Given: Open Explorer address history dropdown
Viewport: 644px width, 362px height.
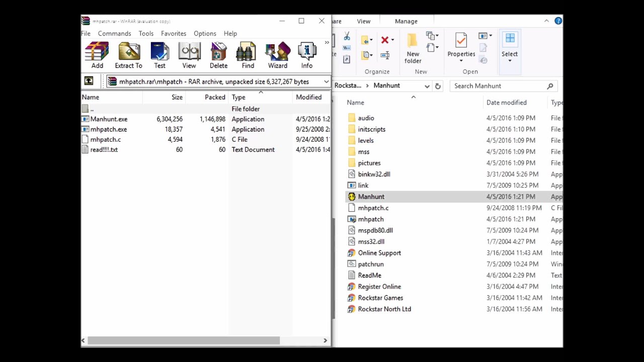Looking at the screenshot, I should click(427, 86).
